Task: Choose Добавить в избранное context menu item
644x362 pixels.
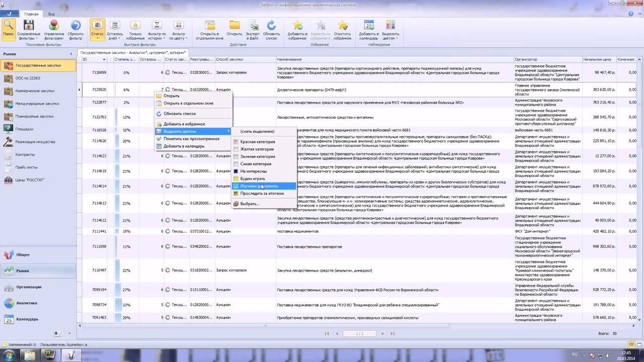Action: coord(193,124)
